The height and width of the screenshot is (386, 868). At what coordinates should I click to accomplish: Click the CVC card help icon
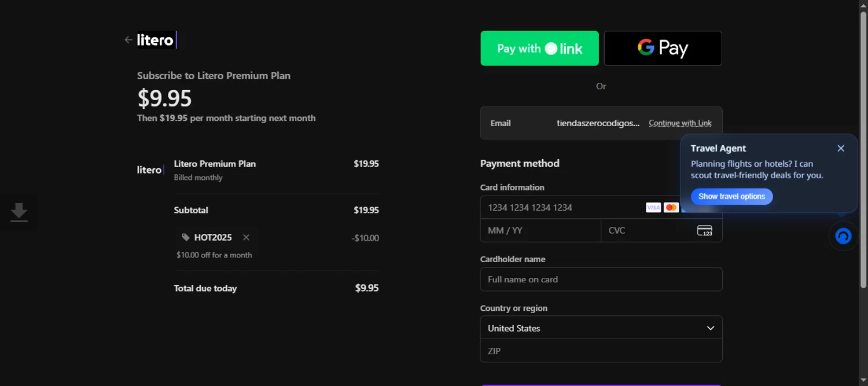(x=704, y=230)
